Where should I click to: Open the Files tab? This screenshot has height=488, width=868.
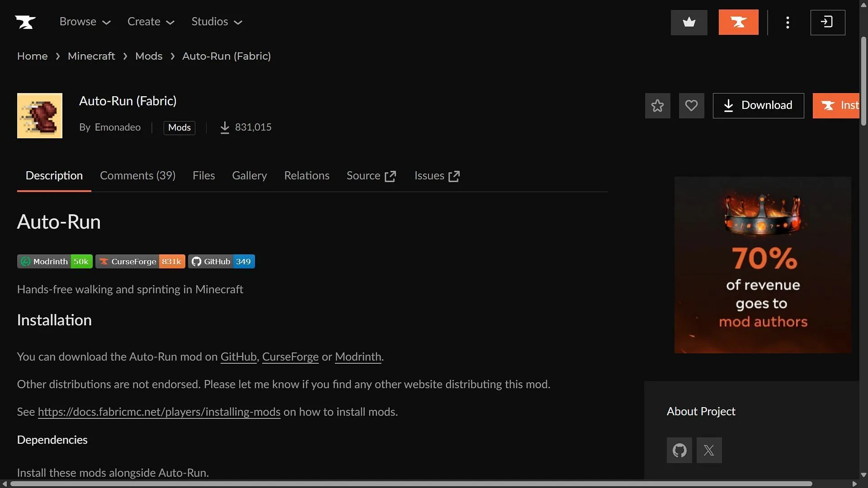(x=204, y=176)
